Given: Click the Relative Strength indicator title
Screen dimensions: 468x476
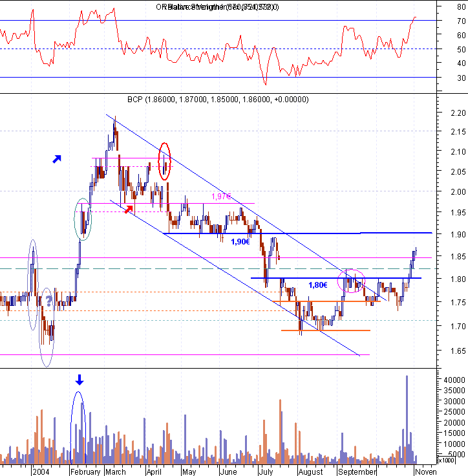Looking at the screenshot, I should click(217, 7).
